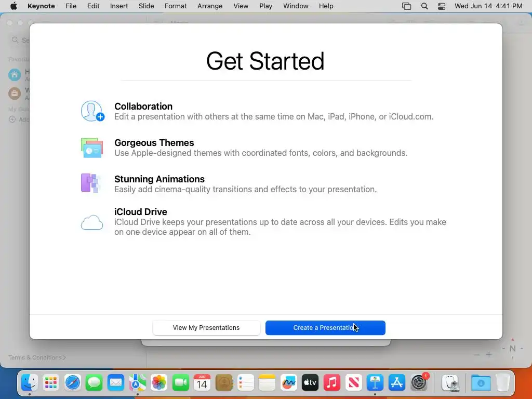Viewport: 532px width, 399px height.
Task: Click the Collaboration person icon
Action: [92, 111]
